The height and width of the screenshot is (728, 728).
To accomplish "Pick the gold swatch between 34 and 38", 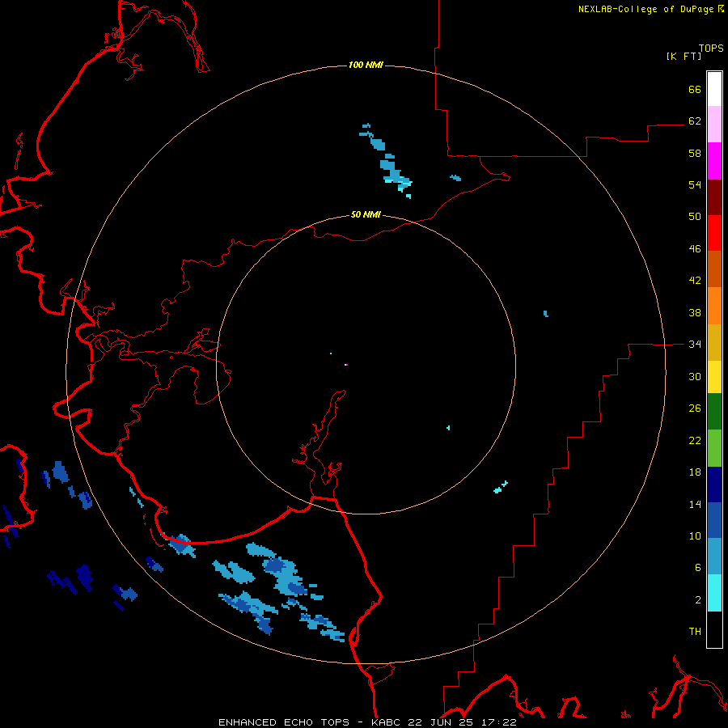I will click(x=714, y=342).
